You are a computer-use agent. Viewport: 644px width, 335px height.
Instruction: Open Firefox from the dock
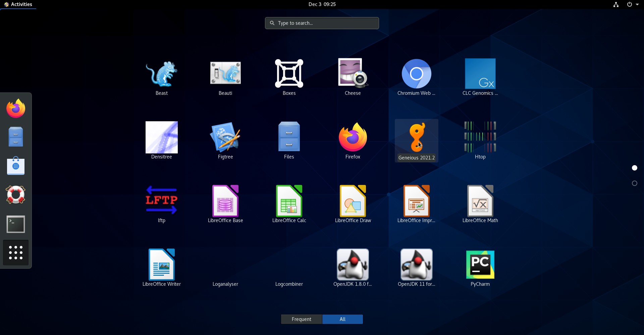[x=16, y=108]
